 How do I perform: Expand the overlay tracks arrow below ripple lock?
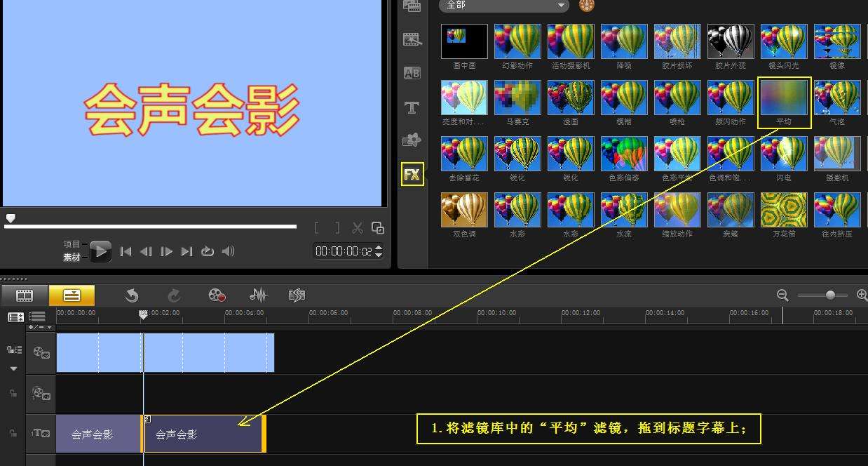click(x=13, y=368)
